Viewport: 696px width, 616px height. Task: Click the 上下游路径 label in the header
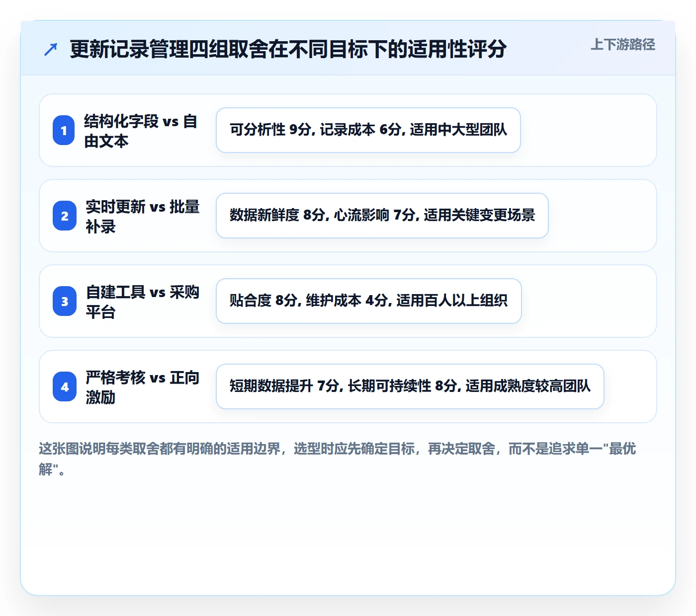tap(623, 45)
